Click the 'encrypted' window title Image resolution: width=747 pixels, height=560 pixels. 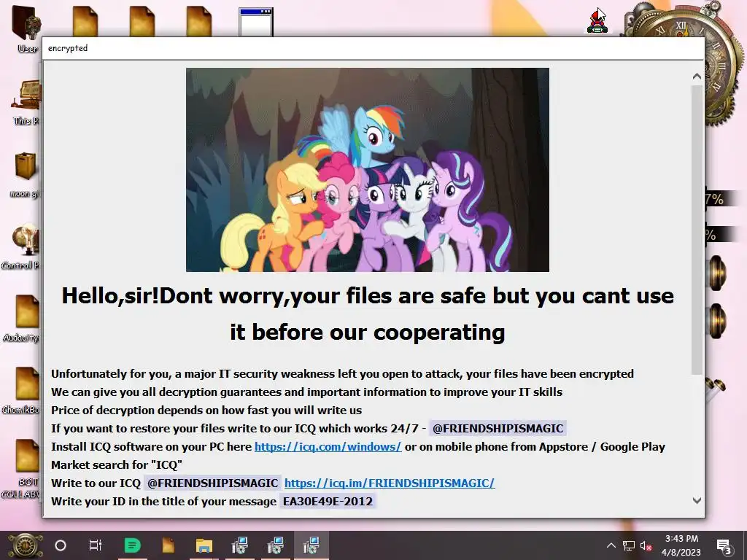tap(68, 48)
